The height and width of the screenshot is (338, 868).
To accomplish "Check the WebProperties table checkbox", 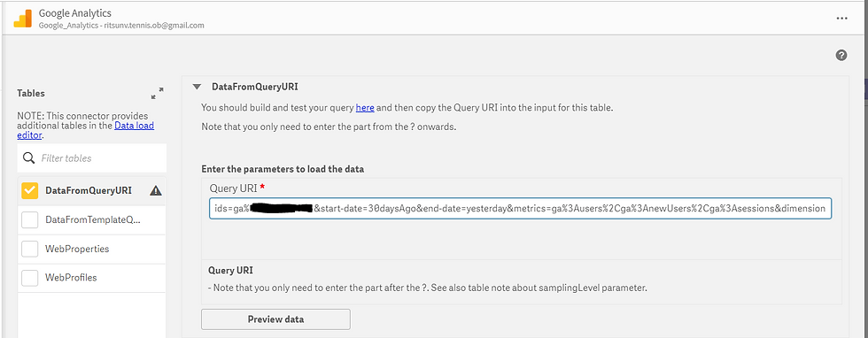I will click(x=29, y=249).
